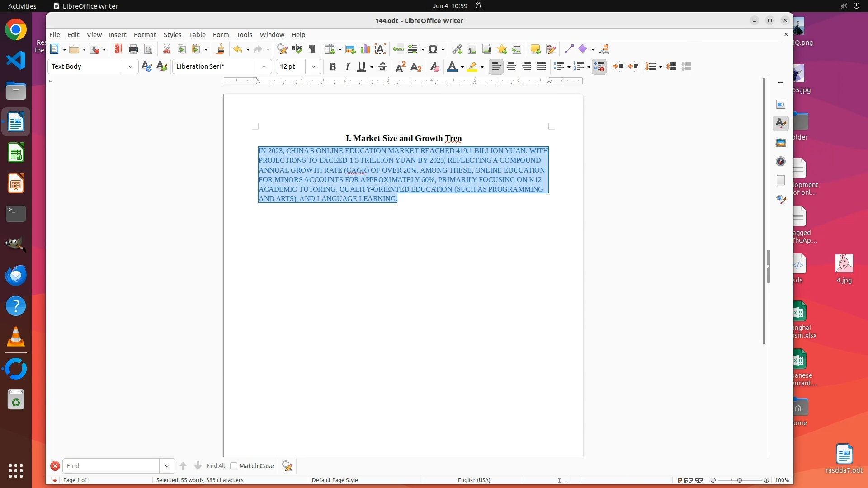Click the Find All button

tap(215, 466)
